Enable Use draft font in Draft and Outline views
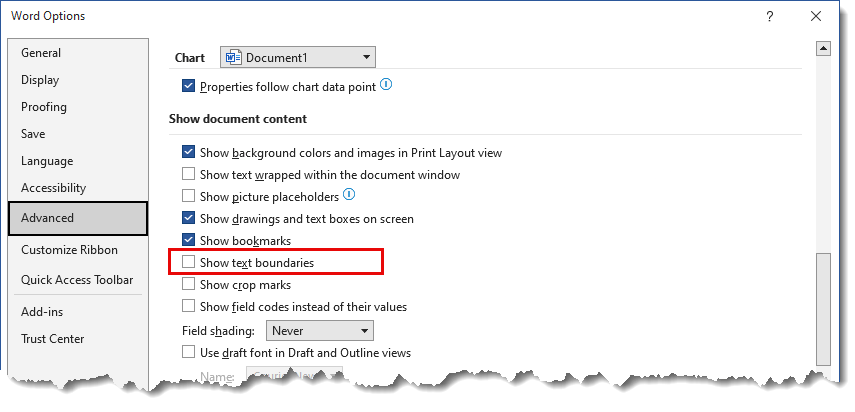 coord(188,352)
